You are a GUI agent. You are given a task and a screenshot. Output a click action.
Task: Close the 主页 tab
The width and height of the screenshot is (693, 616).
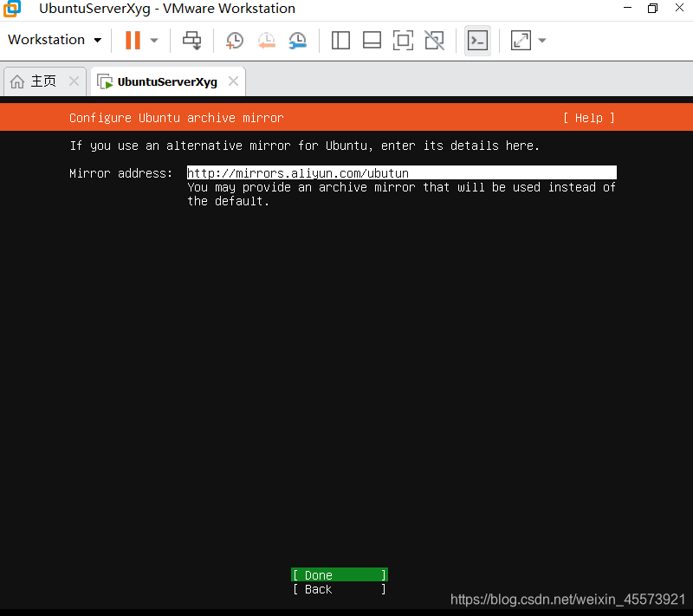(x=74, y=81)
